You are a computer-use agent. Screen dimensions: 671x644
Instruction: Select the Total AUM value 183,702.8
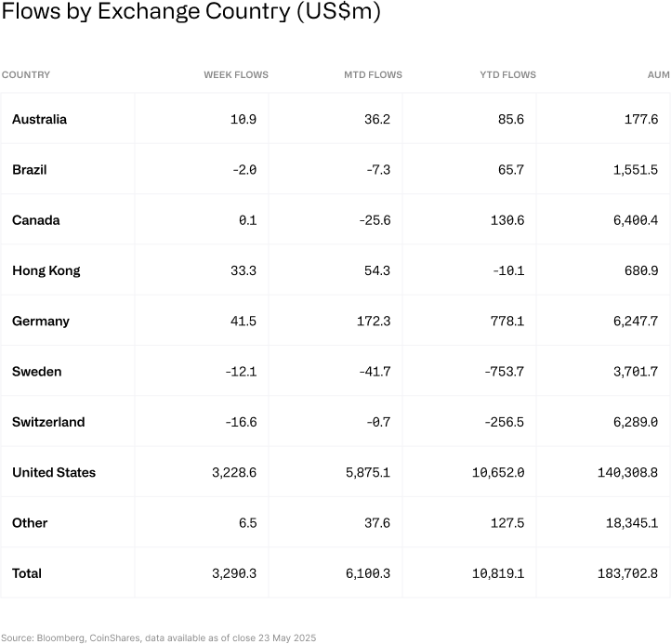point(627,573)
